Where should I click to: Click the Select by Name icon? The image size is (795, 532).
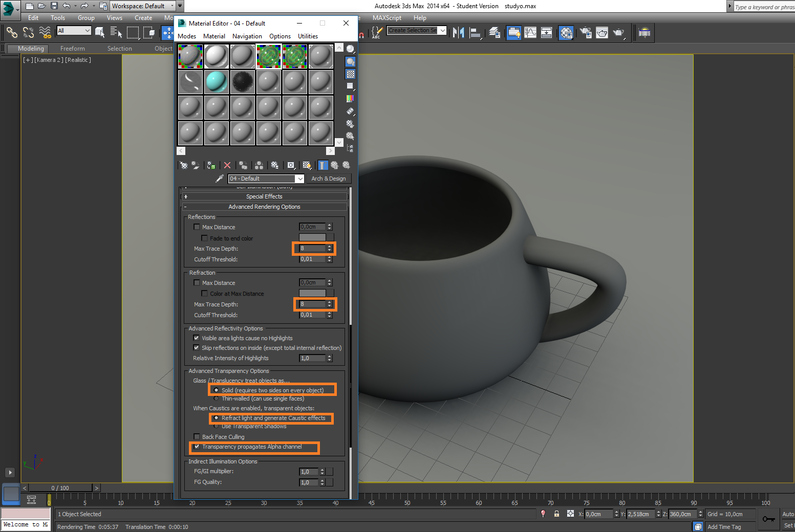116,33
